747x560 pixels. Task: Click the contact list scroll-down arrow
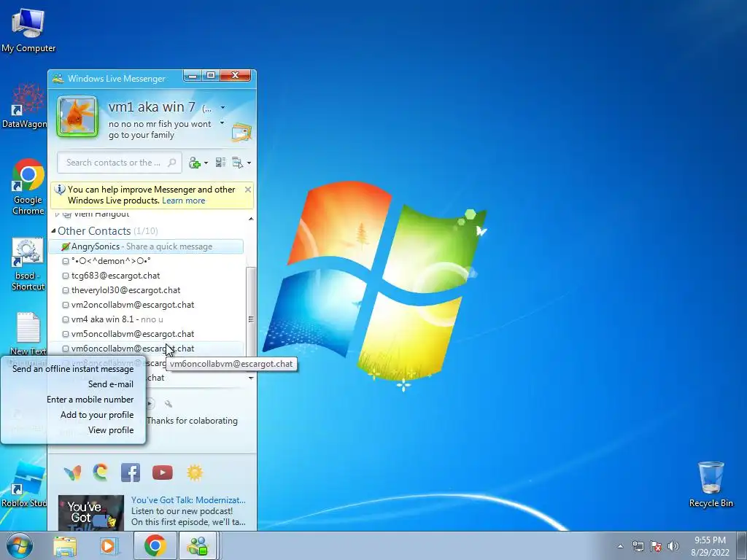[x=251, y=378]
